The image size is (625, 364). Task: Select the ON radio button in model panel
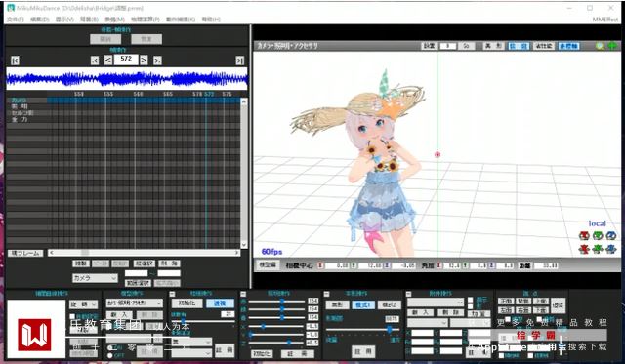point(110,347)
